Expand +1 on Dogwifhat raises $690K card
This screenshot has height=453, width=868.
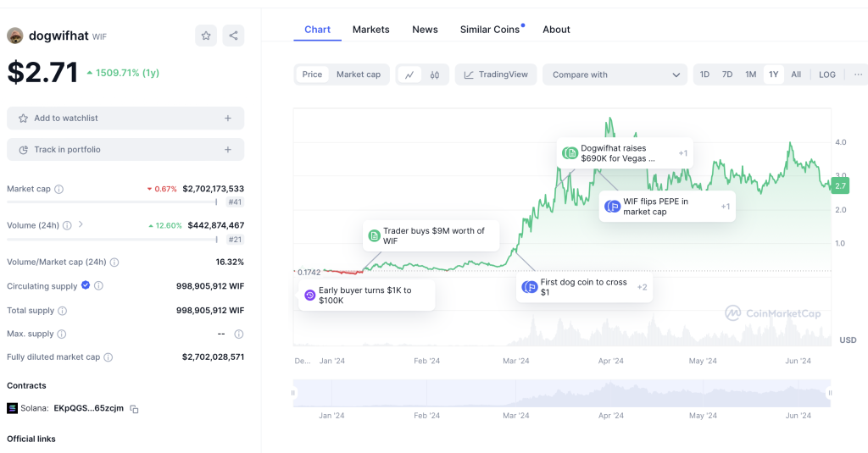683,153
